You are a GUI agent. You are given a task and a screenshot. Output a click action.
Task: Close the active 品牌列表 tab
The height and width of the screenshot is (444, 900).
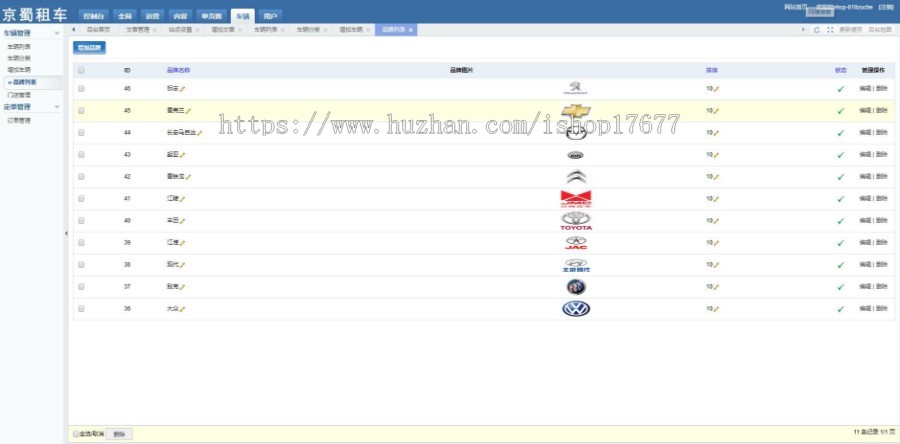click(x=410, y=30)
